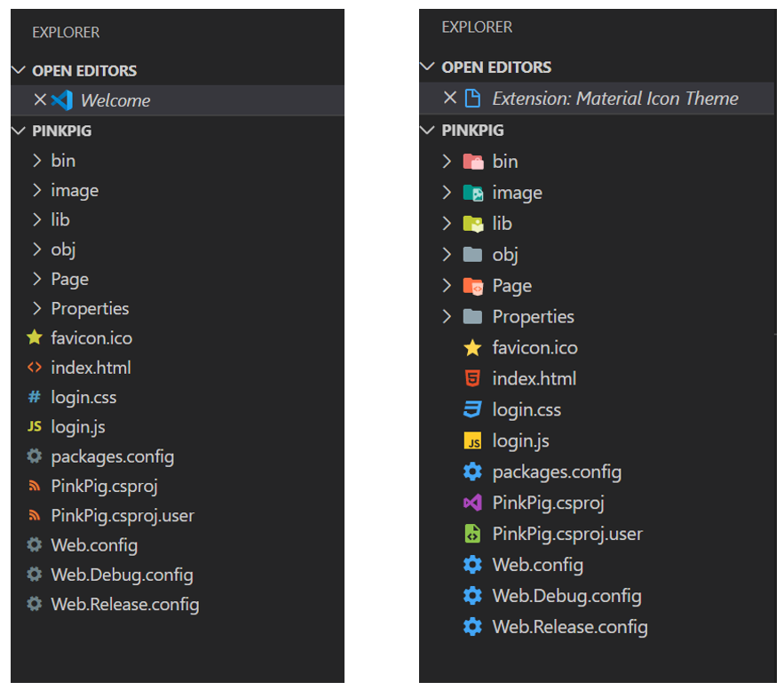Expand the bin folder in Material theme sidebar
Image resolution: width=784 pixels, height=690 pixels.
[447, 161]
